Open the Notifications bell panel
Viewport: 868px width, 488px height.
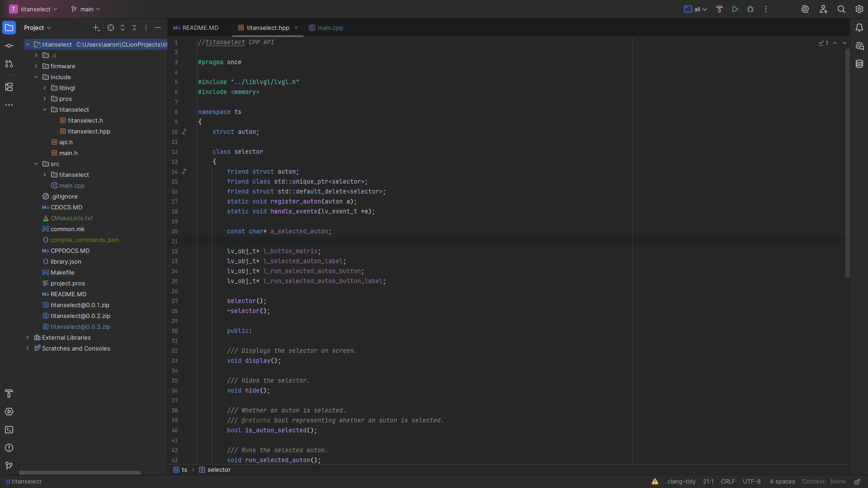pos(859,28)
